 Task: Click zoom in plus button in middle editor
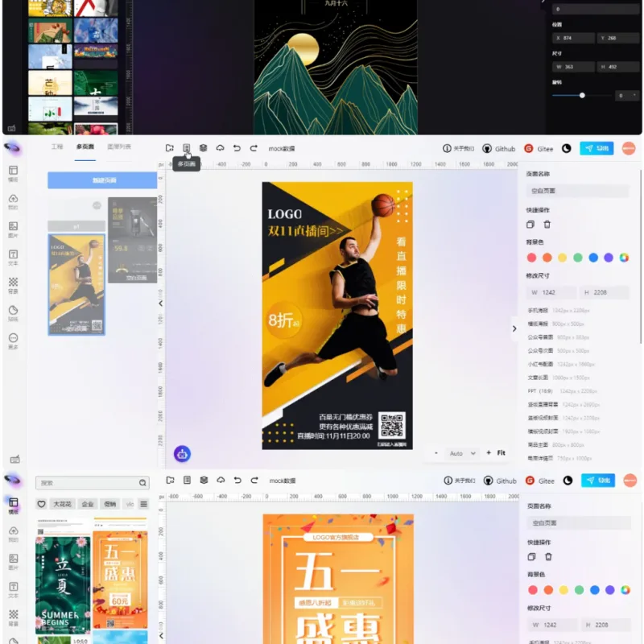pos(489,452)
